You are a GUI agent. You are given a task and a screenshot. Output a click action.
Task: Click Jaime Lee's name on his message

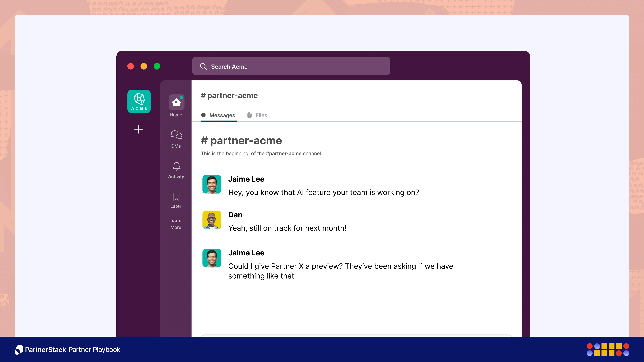click(246, 179)
